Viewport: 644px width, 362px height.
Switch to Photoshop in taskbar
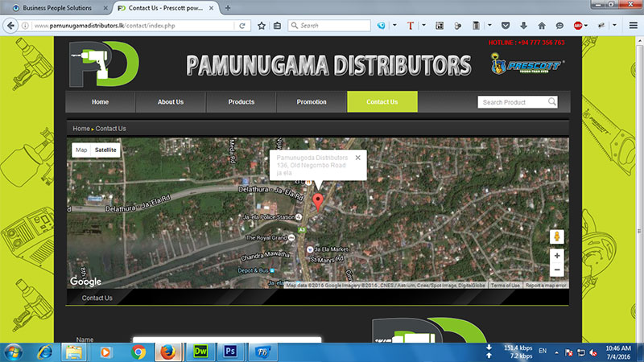(230, 352)
